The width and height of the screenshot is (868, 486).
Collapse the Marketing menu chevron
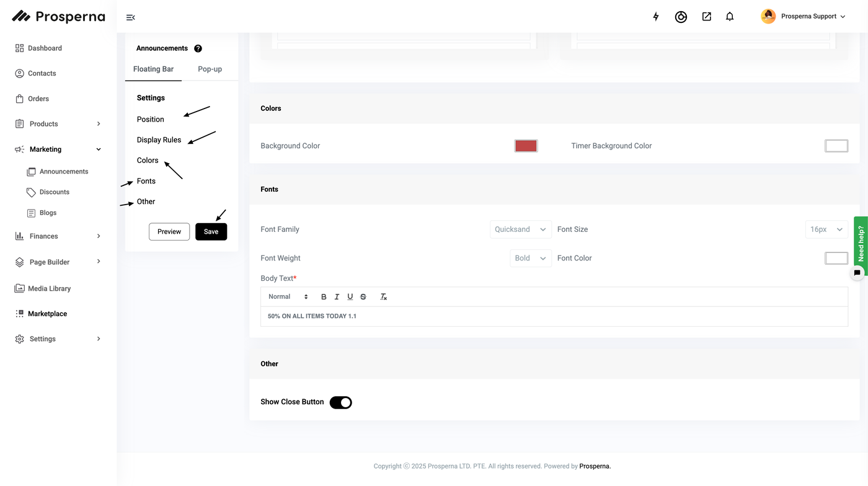pos(99,149)
